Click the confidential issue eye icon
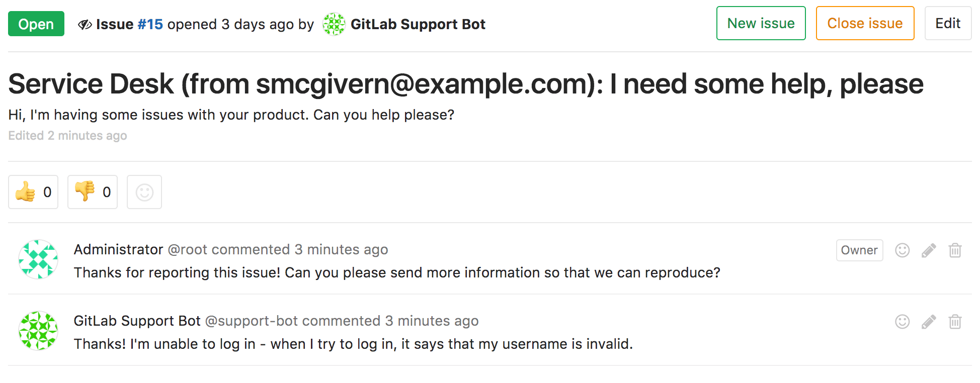 coord(86,24)
